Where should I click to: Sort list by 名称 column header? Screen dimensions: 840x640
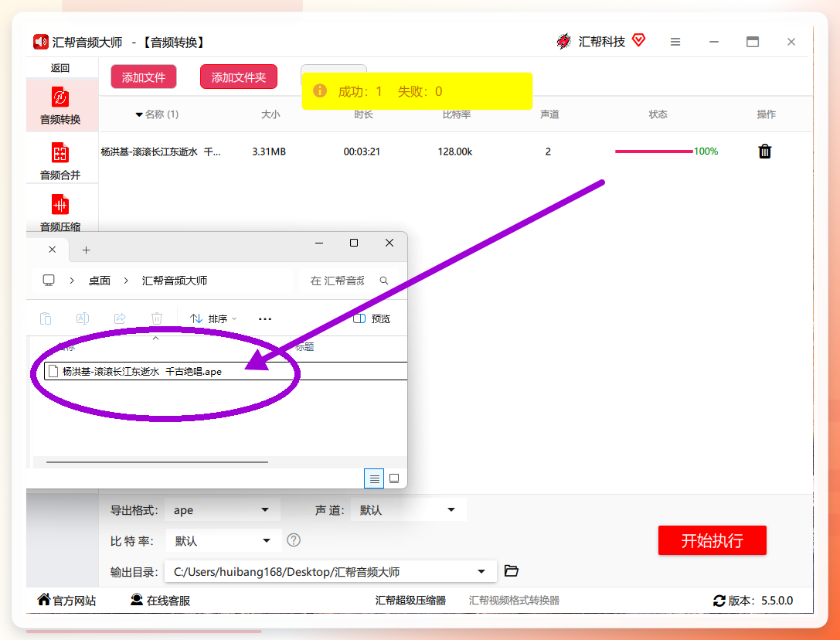tap(157, 114)
